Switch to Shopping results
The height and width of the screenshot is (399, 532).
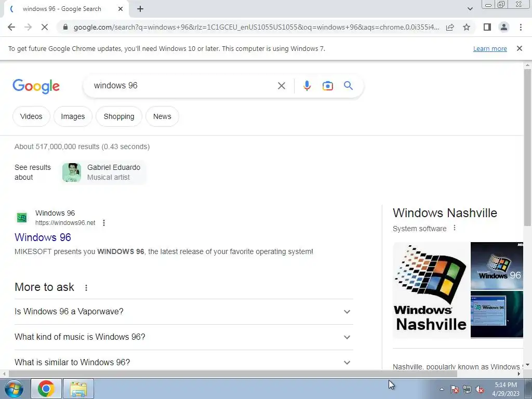click(119, 116)
